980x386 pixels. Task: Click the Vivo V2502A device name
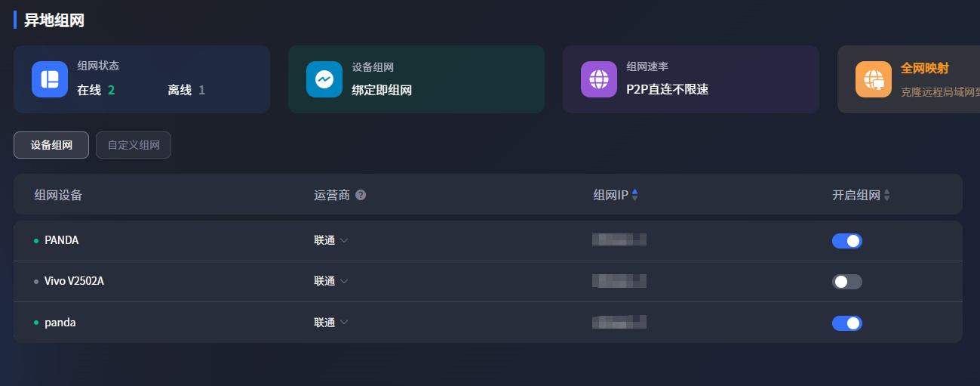tap(74, 281)
